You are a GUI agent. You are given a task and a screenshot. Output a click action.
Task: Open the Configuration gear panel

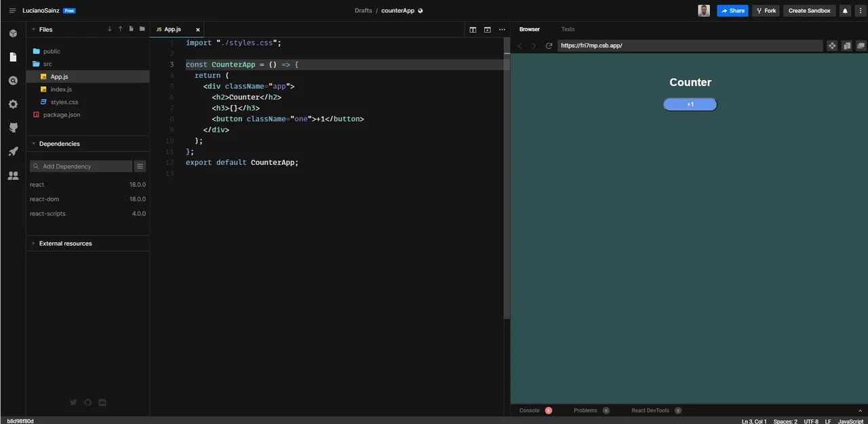[13, 104]
